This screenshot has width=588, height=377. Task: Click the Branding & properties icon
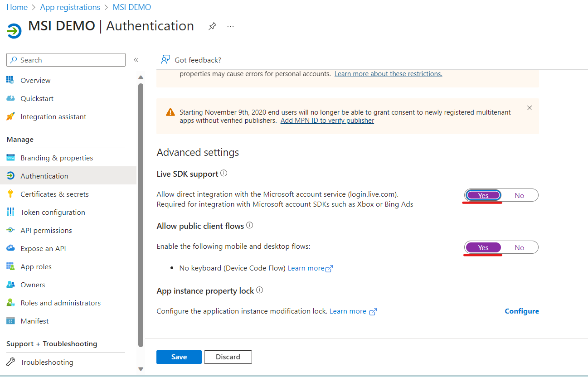[x=10, y=158]
